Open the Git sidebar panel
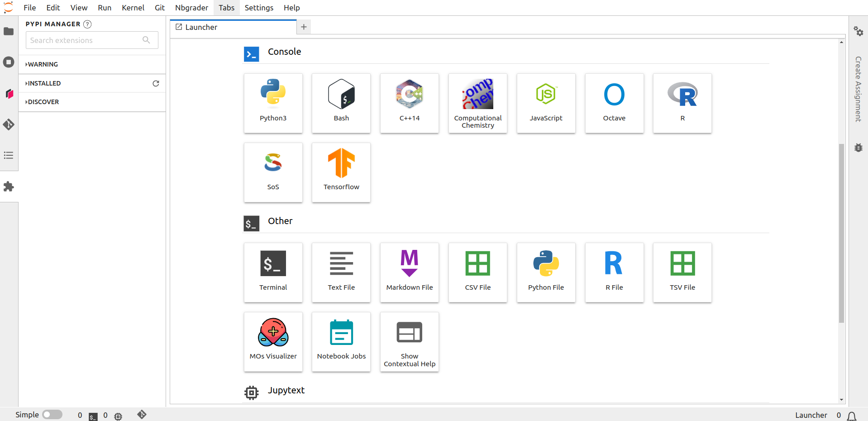868x421 pixels. click(x=9, y=124)
